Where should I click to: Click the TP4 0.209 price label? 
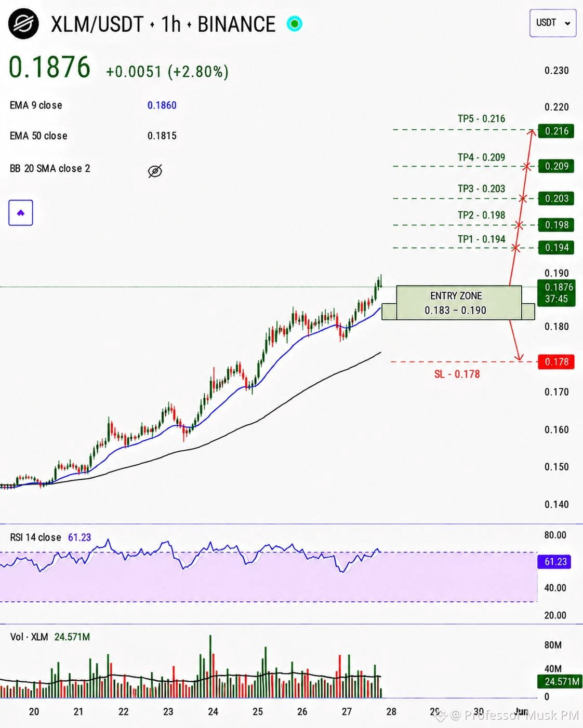(556, 166)
